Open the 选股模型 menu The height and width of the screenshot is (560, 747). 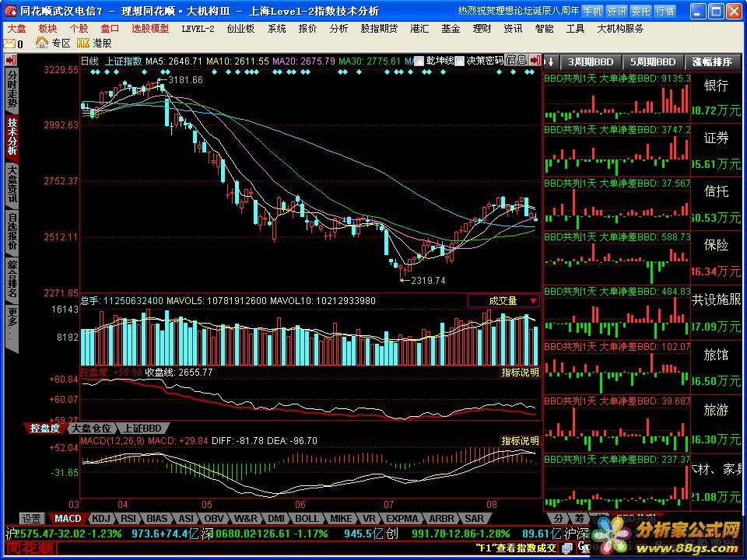150,29
